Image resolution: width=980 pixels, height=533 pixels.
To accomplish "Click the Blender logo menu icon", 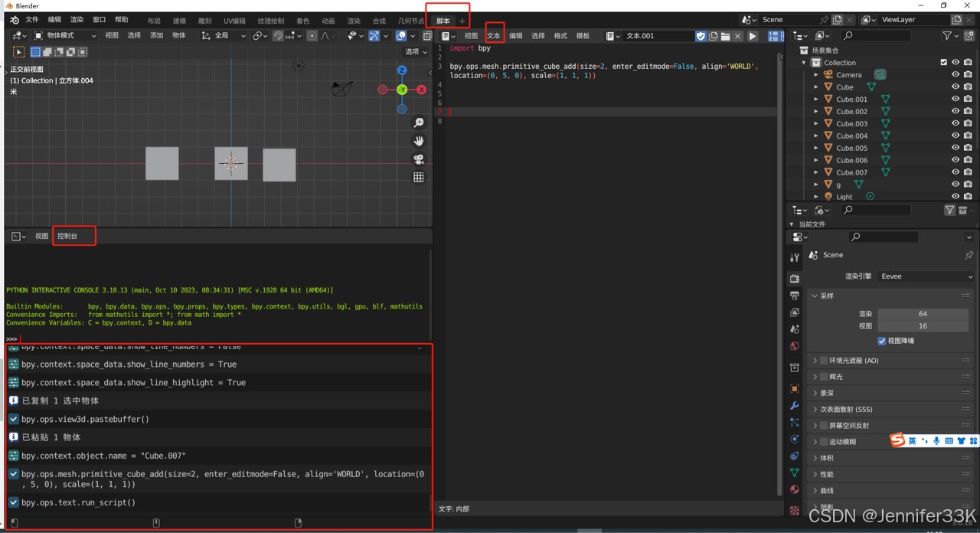I will click(14, 20).
